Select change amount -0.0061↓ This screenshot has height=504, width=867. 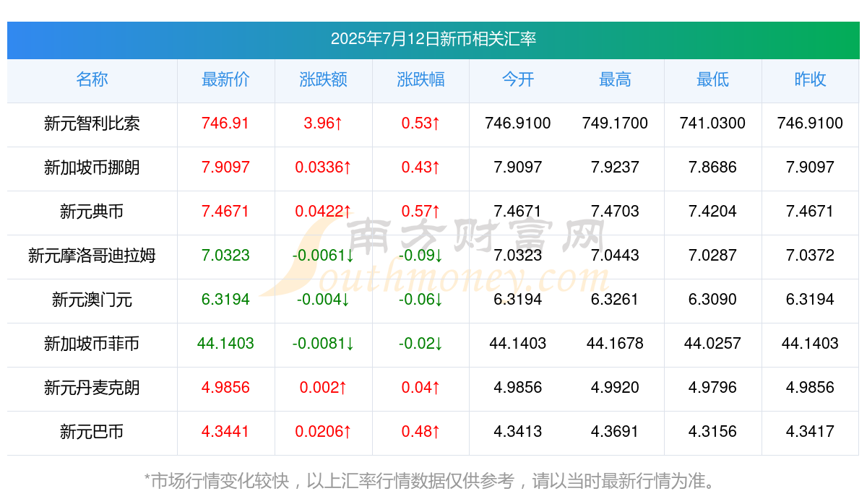point(323,256)
